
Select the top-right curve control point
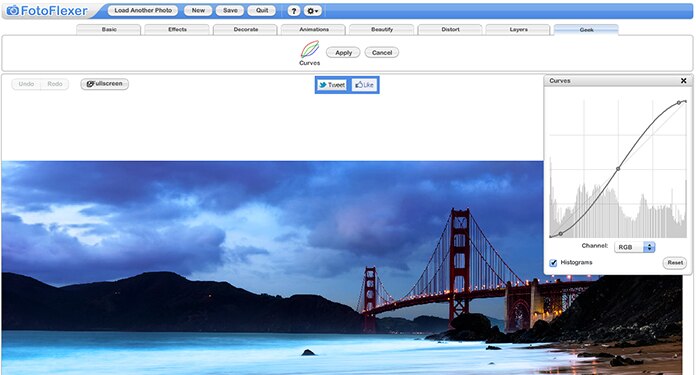point(679,103)
